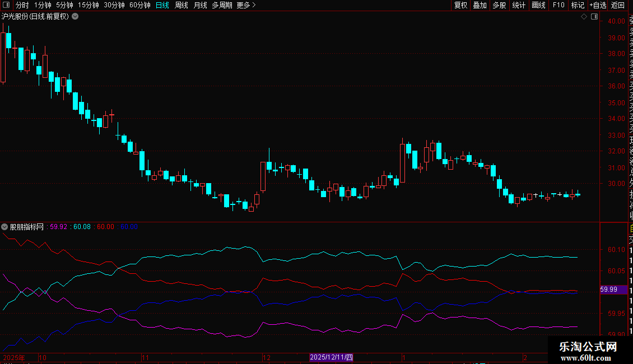The image size is (633, 364).
Task: Select the 60分钟 period
Action: [140, 5]
